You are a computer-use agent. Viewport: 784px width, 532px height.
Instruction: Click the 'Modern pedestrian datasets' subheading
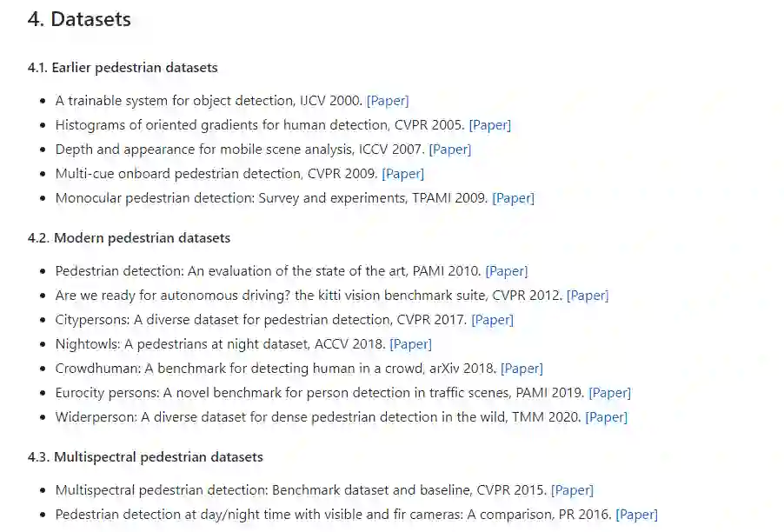tap(129, 238)
